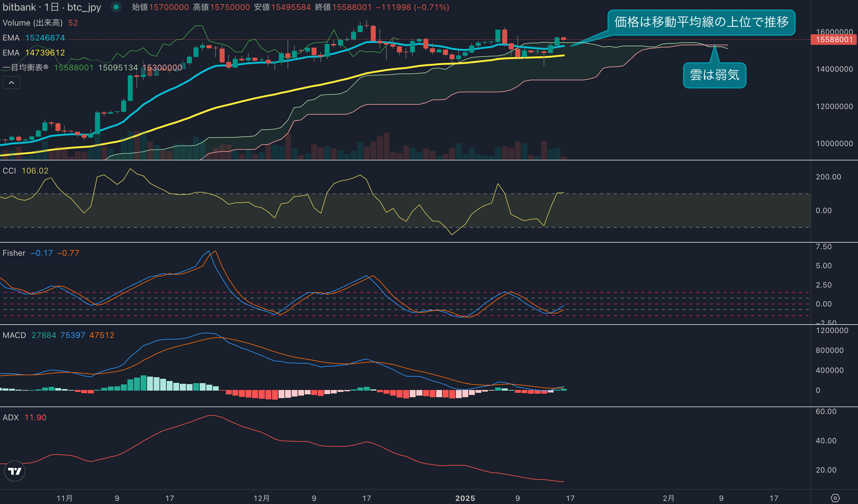The image size is (858, 504).
Task: Click the 一目均衡表 indicator legend
Action: (26, 68)
